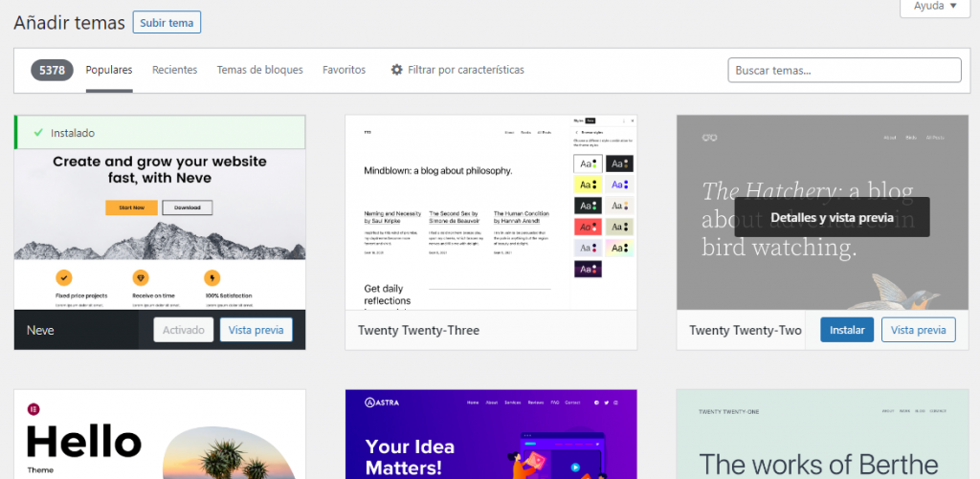This screenshot has width=980, height=479.
Task: Switch to the Recientes tab
Action: 174,70
